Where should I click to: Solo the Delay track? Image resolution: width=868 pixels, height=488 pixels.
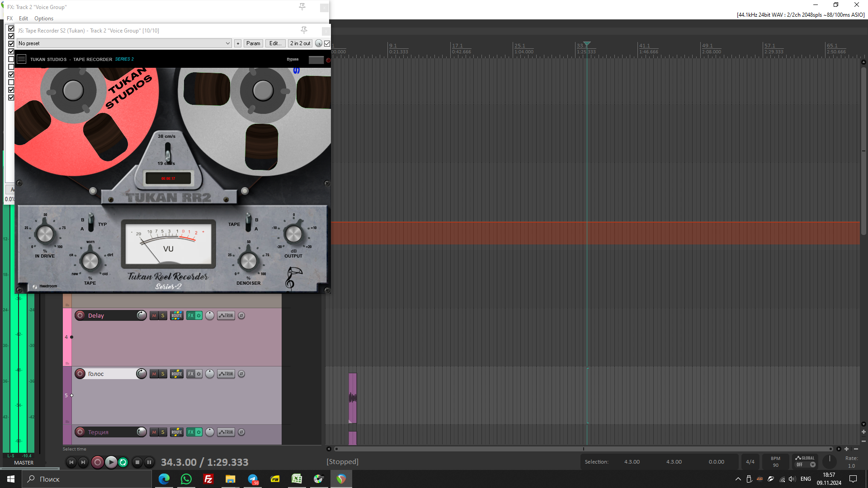coord(163,315)
